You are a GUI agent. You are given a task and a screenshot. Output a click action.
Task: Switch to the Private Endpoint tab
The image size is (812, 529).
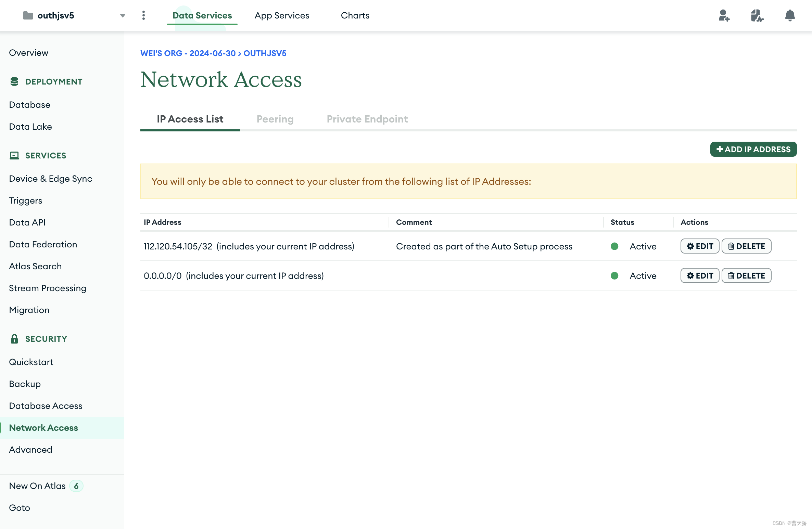point(367,119)
